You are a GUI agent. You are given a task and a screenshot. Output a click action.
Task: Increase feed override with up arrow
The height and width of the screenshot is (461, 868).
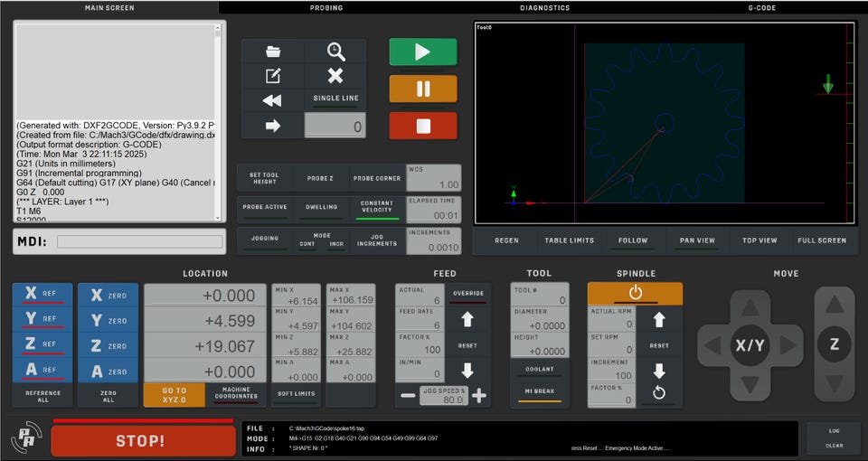(467, 319)
